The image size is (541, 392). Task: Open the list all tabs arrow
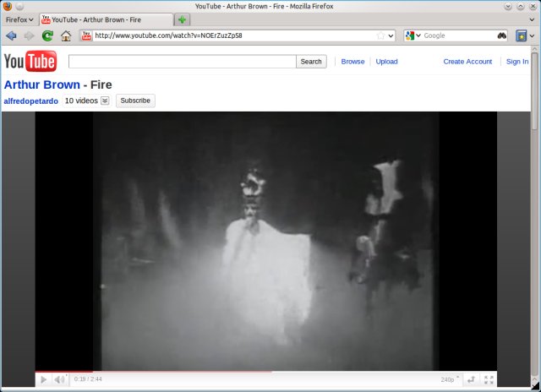(x=532, y=19)
